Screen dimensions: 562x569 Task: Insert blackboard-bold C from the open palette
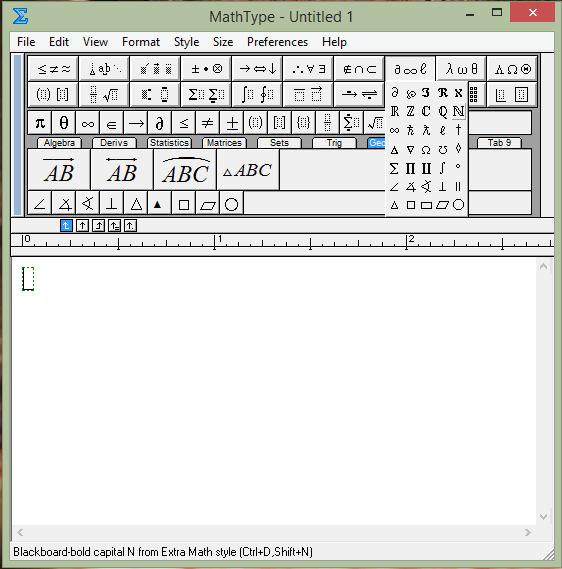click(426, 111)
